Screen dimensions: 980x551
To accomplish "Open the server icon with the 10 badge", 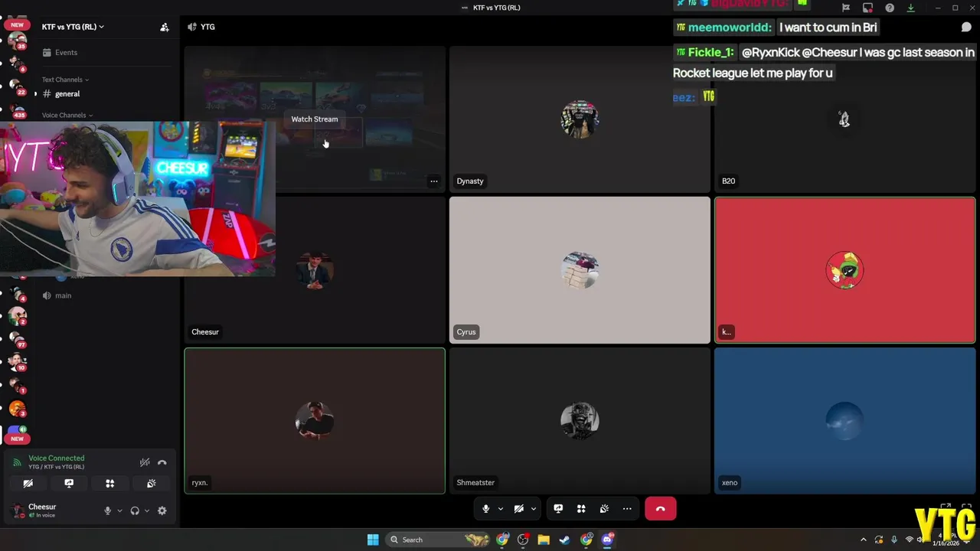I will pos(17,361).
